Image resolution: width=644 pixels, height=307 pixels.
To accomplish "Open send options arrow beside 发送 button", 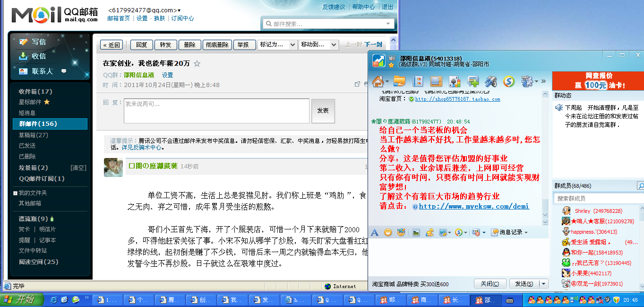I will coord(543,284).
